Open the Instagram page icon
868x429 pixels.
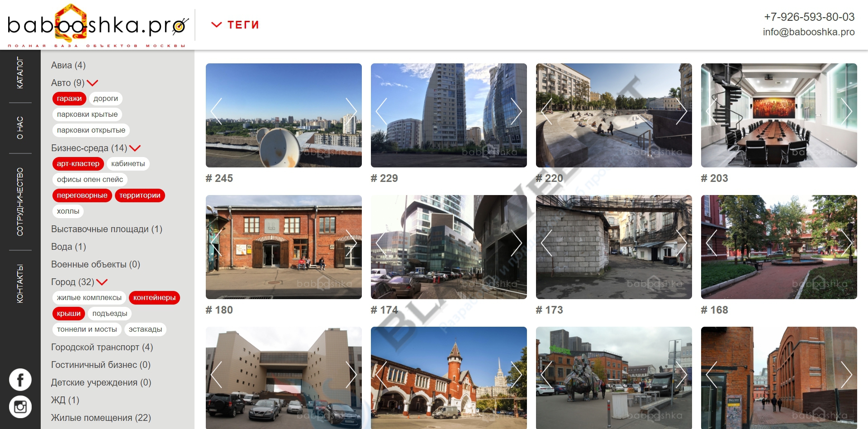click(x=20, y=407)
